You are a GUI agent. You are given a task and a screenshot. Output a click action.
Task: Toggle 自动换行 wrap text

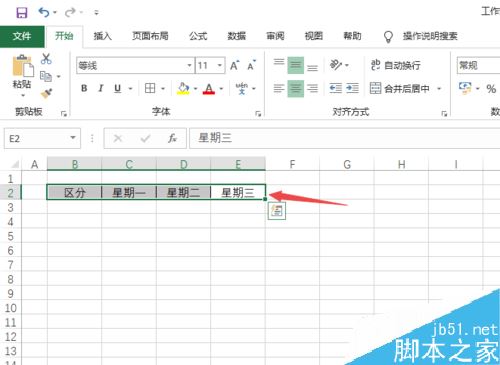pyautogui.click(x=395, y=65)
